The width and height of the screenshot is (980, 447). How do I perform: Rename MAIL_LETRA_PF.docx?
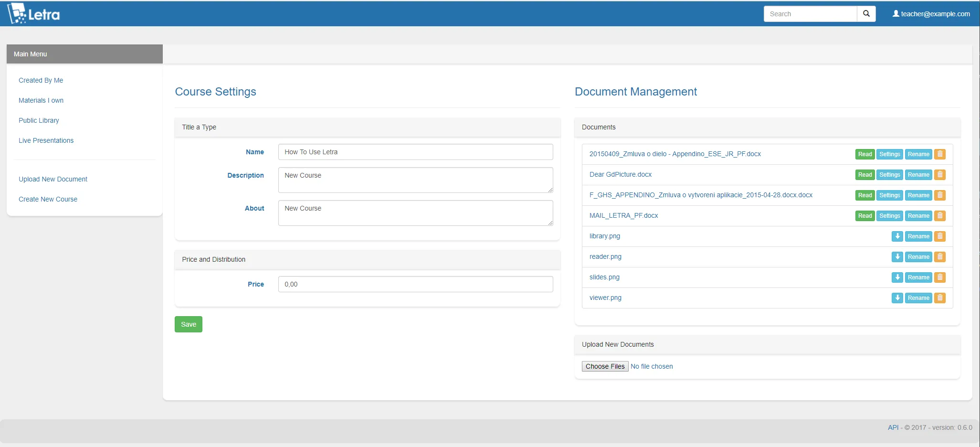(918, 216)
